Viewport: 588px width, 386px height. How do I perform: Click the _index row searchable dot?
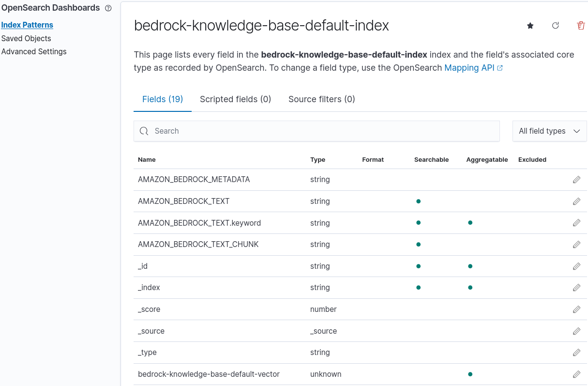pyautogui.click(x=418, y=288)
